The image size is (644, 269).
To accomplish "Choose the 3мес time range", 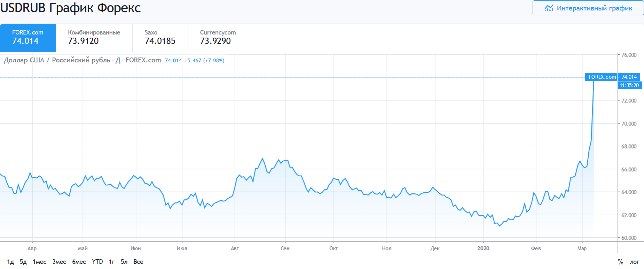I will point(59,262).
